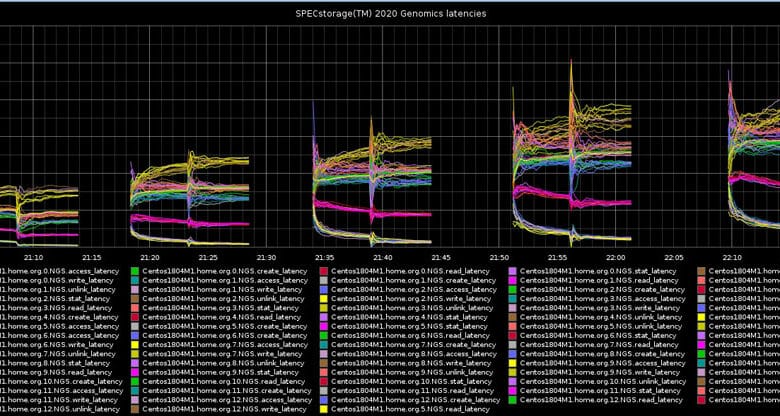Click the 22:00 time axis label
780x416 pixels.
point(616,257)
